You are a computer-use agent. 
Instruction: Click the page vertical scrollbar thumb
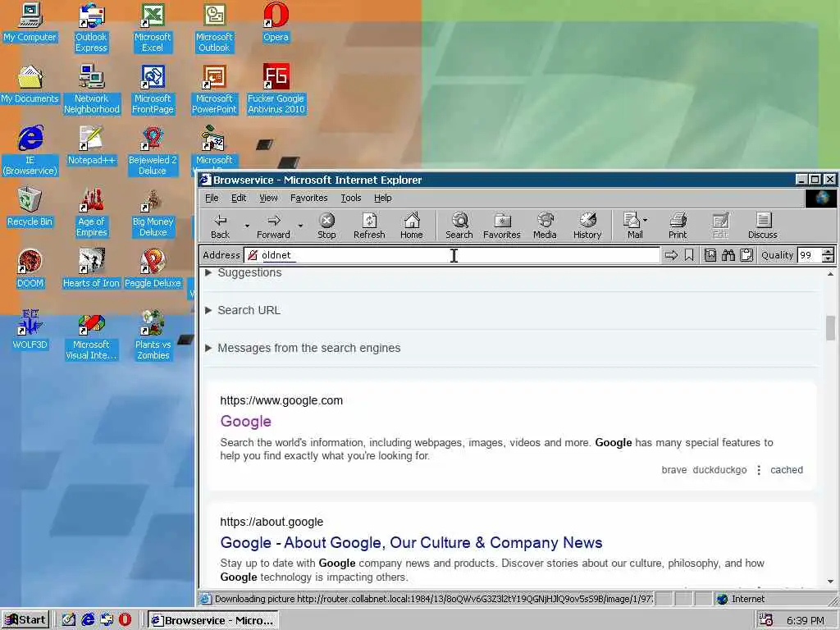[x=830, y=328]
